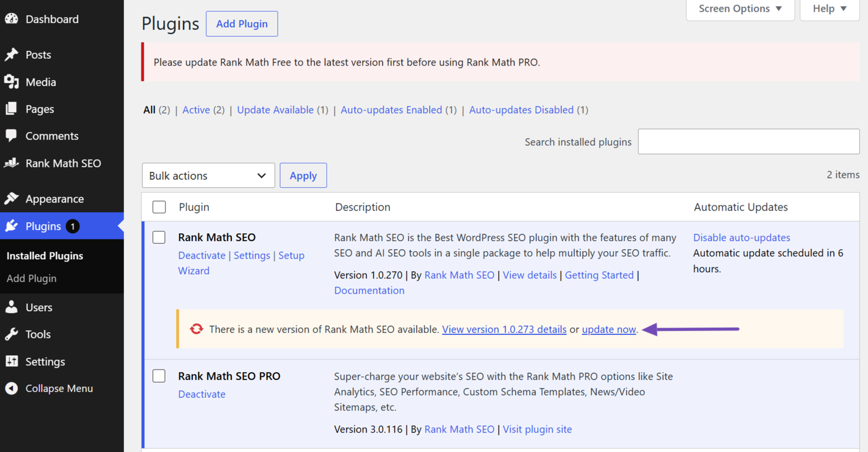Filter plugins by Active

[196, 110]
